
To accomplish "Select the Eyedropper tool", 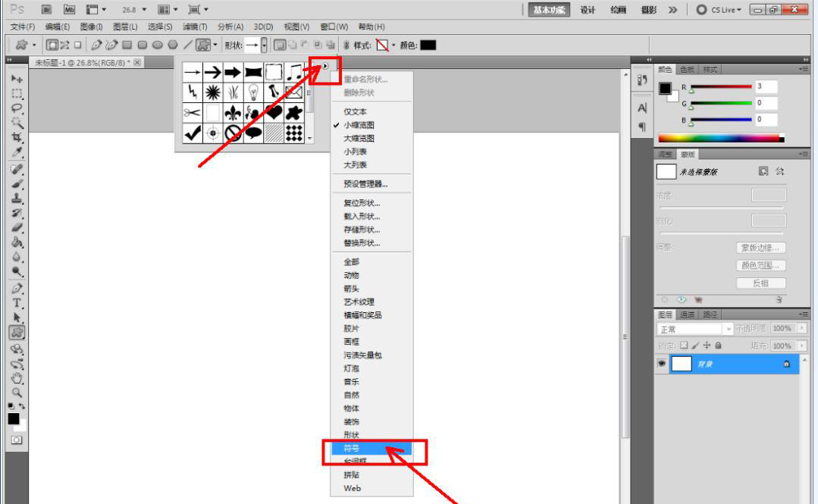I will point(17,152).
